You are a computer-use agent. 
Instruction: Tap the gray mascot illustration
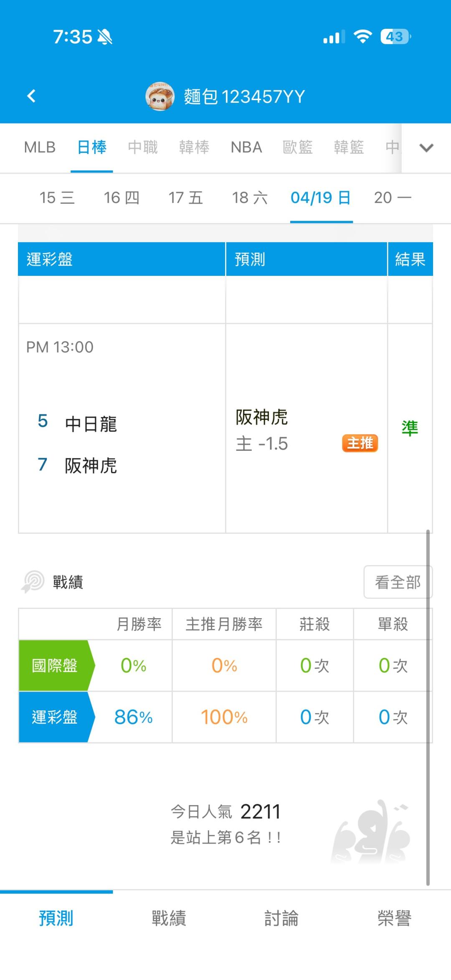[x=372, y=833]
